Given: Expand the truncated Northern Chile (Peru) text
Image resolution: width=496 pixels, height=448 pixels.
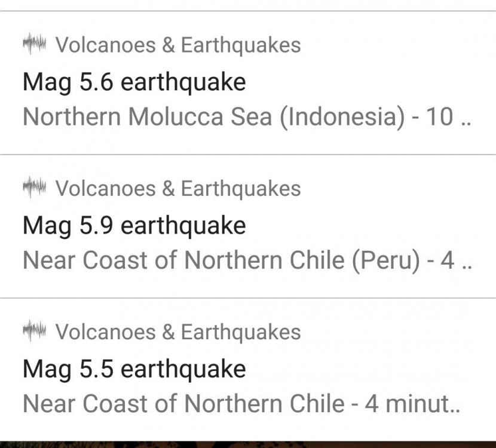Looking at the screenshot, I should pos(248,260).
